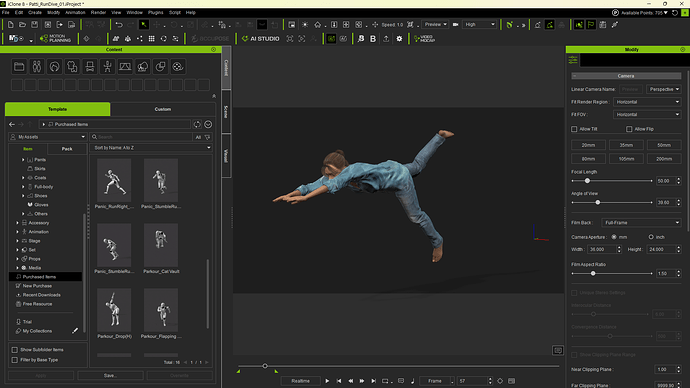Open the folder category in Content panel
The height and width of the screenshot is (388, 690).
(x=19, y=66)
